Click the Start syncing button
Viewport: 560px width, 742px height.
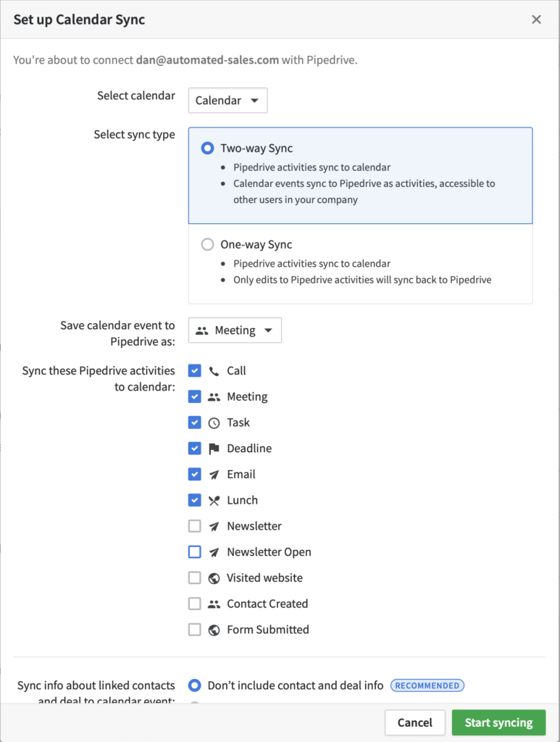click(x=498, y=722)
